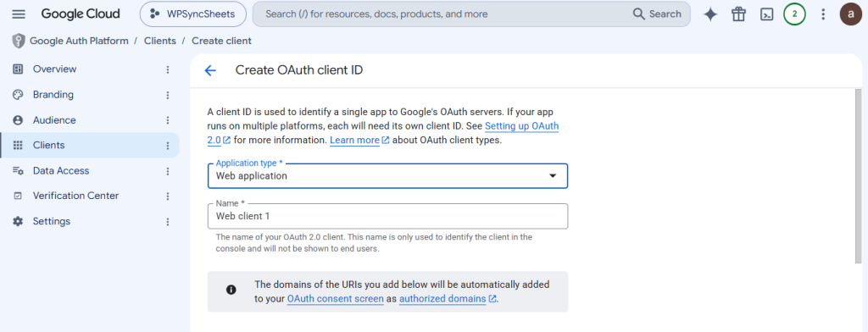The image size is (868, 332).
Task: Open the authorized domains link
Action: 447,299
